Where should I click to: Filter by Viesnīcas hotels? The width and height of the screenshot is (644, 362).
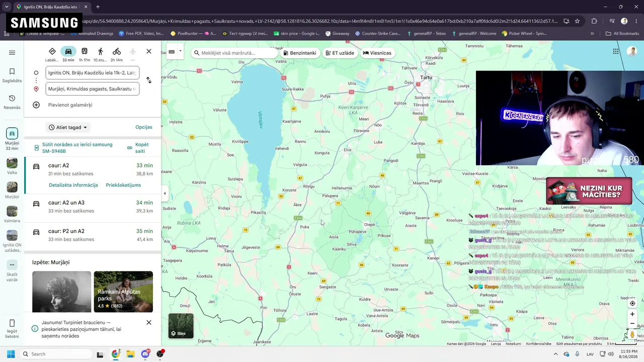(377, 53)
